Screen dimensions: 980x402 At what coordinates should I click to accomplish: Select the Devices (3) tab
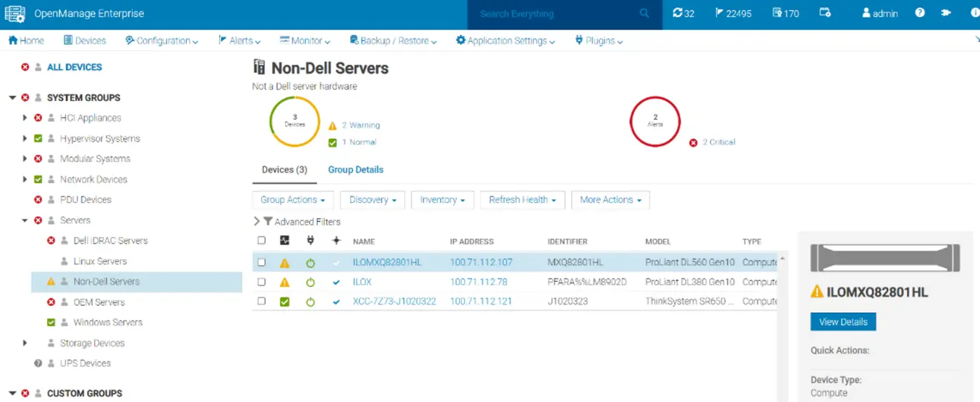[284, 170]
